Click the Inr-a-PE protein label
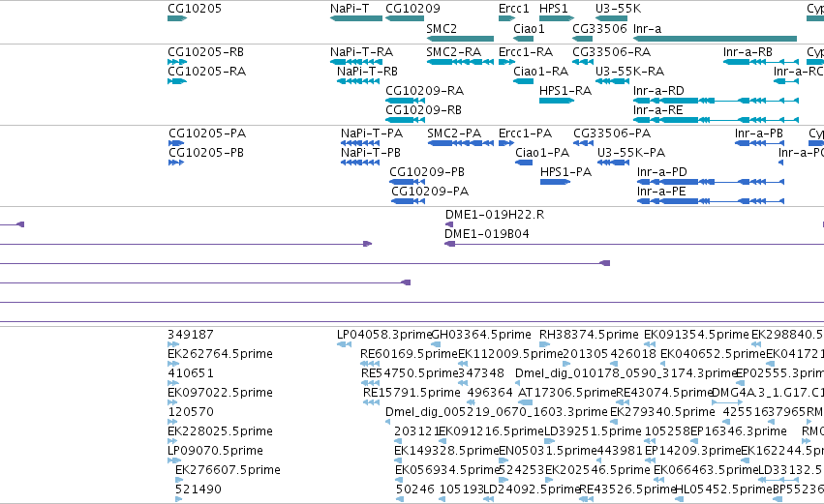The width and height of the screenshot is (824, 504). (661, 192)
